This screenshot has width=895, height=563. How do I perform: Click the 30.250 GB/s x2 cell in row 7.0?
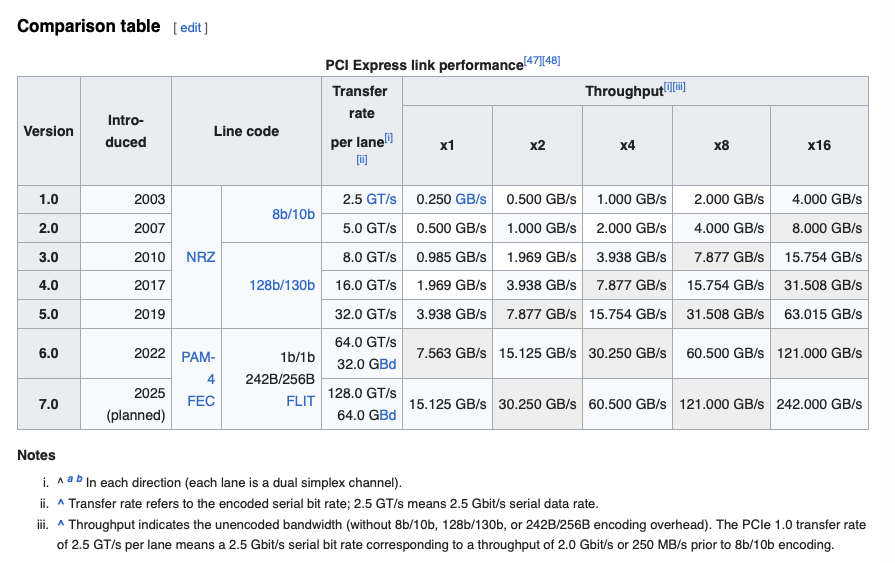(x=537, y=404)
